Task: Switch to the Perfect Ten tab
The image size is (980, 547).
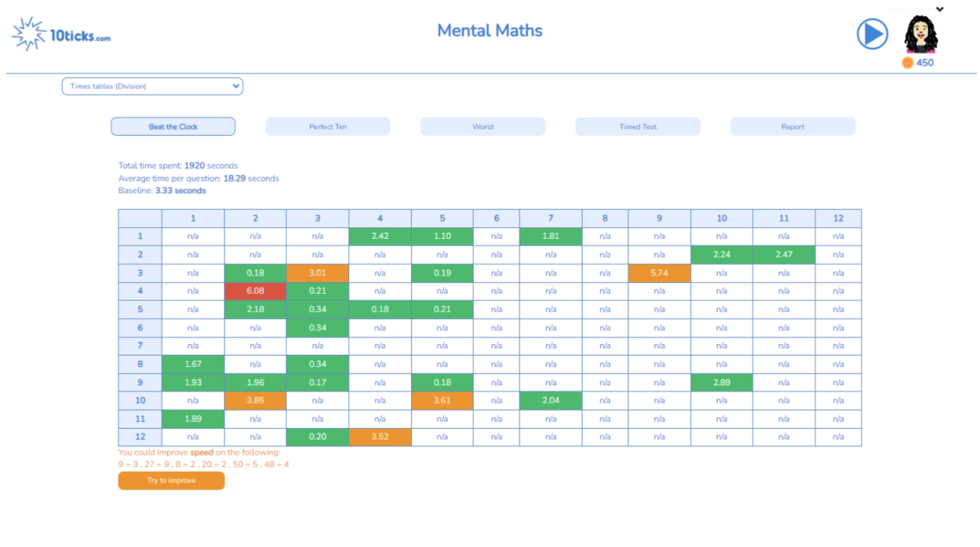Action: [x=328, y=126]
